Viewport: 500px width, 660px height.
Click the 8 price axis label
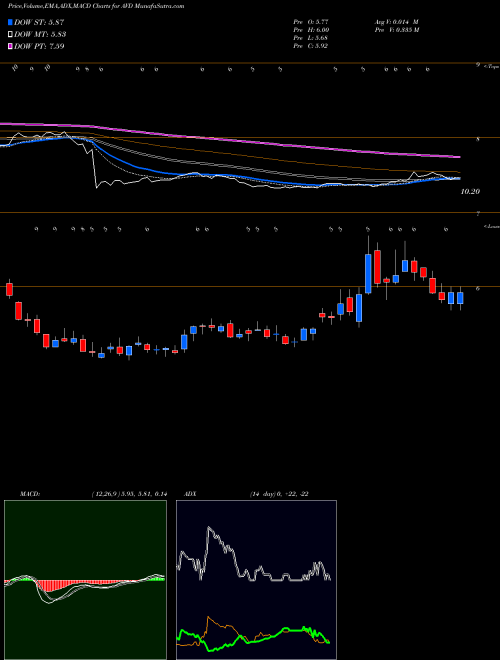click(x=478, y=139)
